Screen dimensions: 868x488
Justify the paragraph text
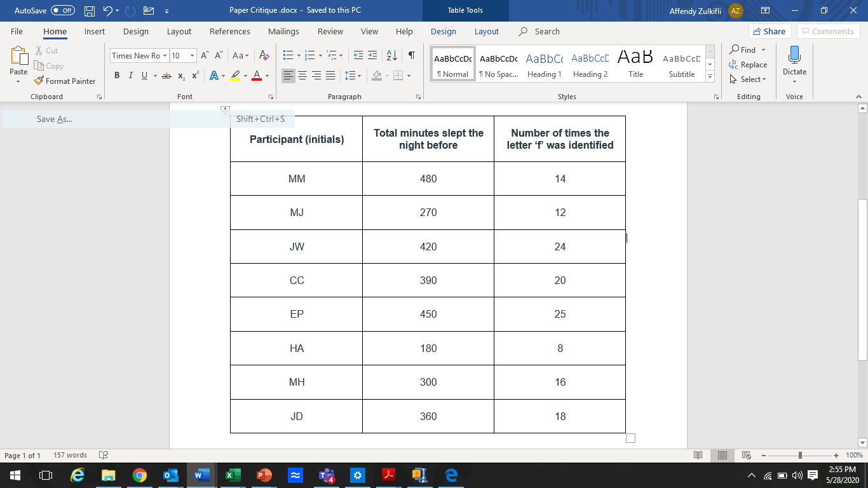pyautogui.click(x=330, y=76)
